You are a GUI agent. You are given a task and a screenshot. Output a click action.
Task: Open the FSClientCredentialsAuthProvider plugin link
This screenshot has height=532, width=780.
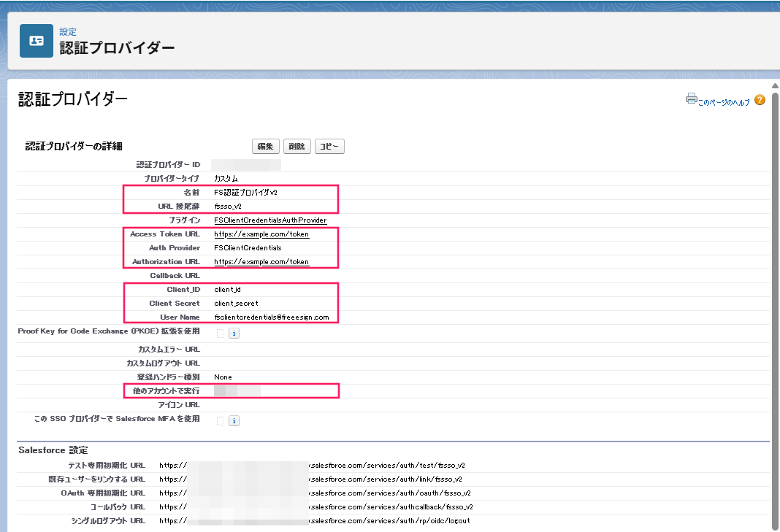point(270,220)
